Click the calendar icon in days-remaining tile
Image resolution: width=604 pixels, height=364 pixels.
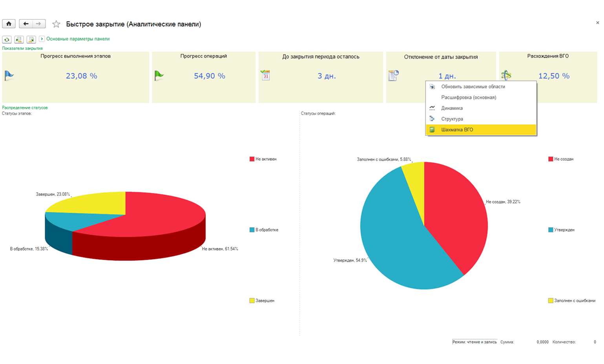[266, 75]
